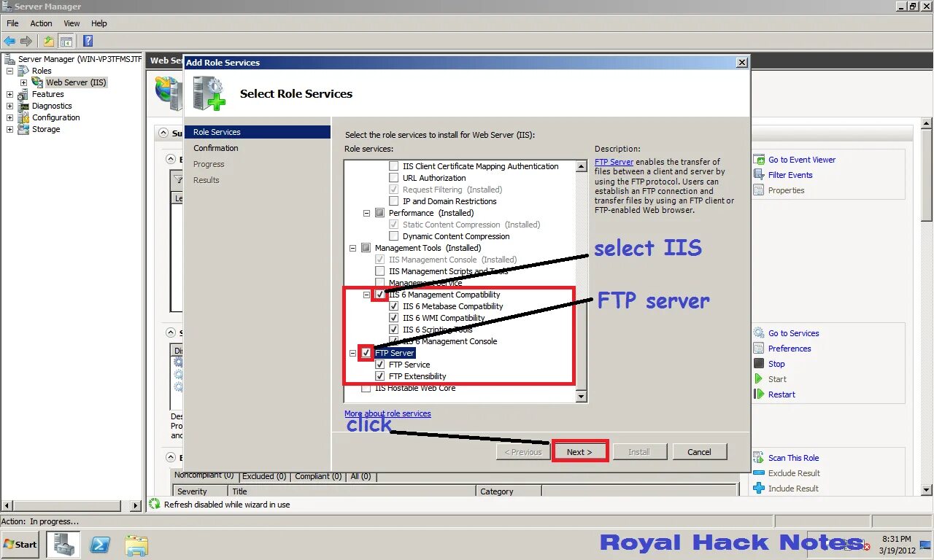This screenshot has width=934, height=560.
Task: Switch to the Compliant (0) tab
Action: point(318,476)
